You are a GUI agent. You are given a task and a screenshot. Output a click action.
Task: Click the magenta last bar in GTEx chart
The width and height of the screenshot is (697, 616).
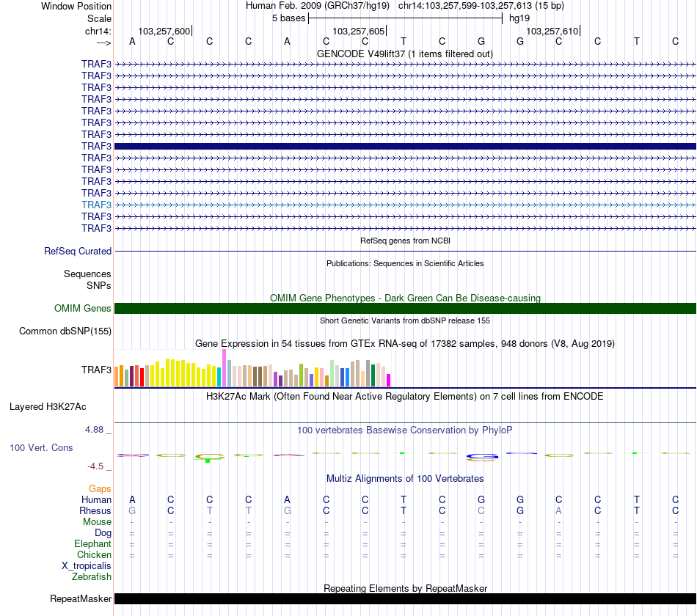click(x=388, y=380)
